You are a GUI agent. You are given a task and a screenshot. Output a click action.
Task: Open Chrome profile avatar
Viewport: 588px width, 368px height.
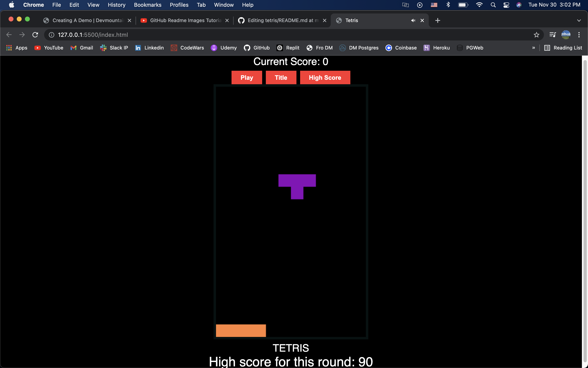(x=566, y=35)
